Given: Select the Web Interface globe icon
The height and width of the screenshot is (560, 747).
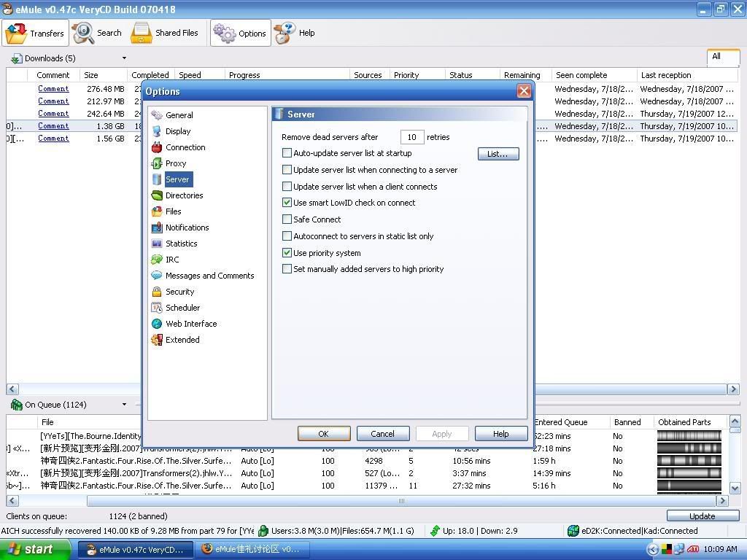Looking at the screenshot, I should 157,324.
